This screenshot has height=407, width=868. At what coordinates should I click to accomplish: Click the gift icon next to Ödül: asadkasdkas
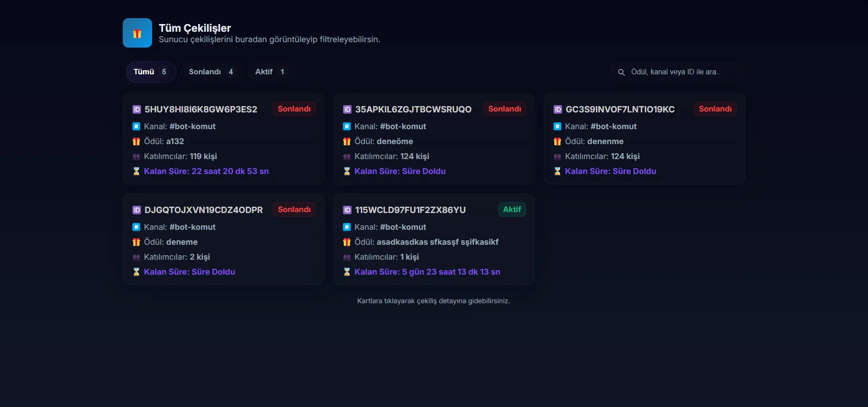pos(347,242)
